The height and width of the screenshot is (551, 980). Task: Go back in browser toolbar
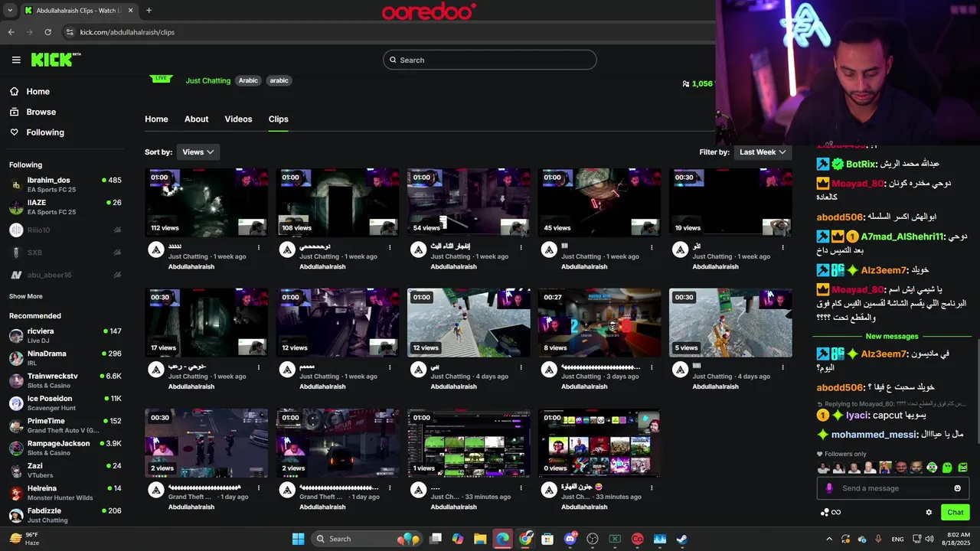(11, 32)
